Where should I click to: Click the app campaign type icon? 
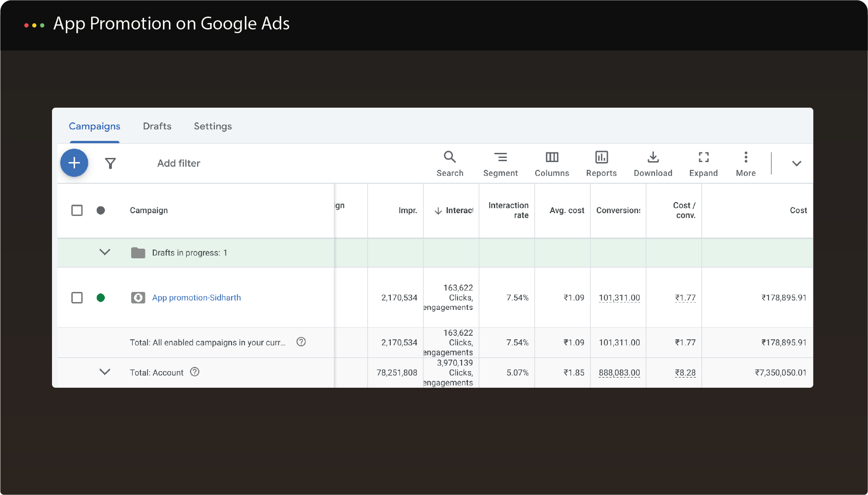(138, 298)
